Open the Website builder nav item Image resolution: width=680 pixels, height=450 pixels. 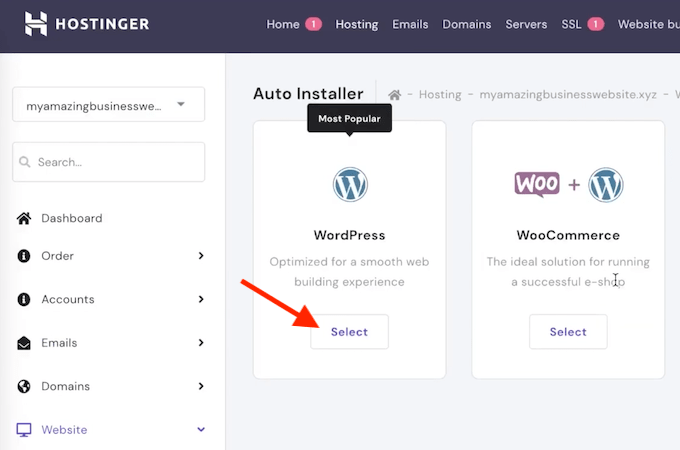(649, 24)
